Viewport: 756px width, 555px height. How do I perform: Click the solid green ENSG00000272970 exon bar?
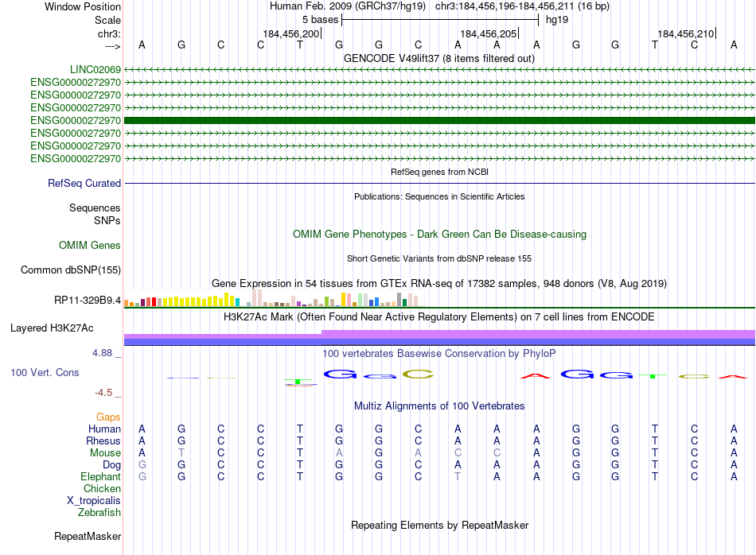tap(439, 120)
